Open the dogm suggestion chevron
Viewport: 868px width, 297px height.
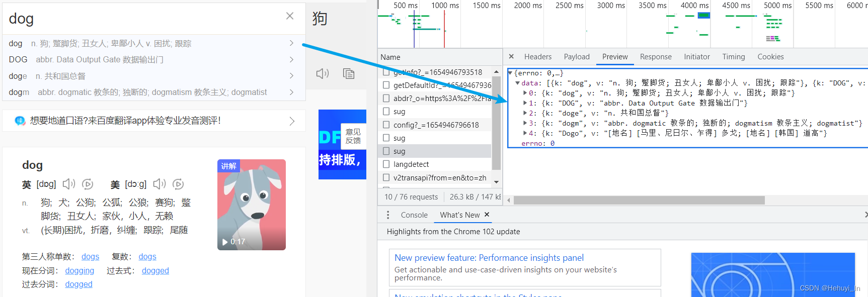tap(291, 92)
